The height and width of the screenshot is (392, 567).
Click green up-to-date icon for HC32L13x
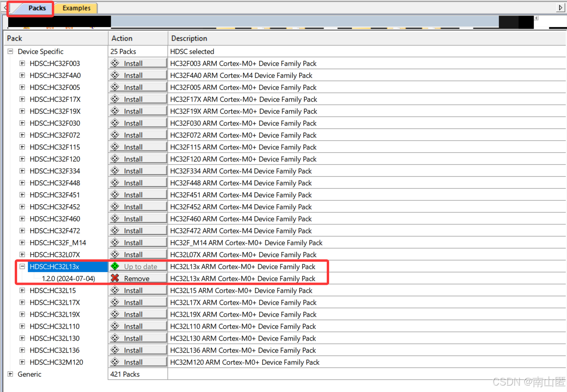[x=115, y=266]
